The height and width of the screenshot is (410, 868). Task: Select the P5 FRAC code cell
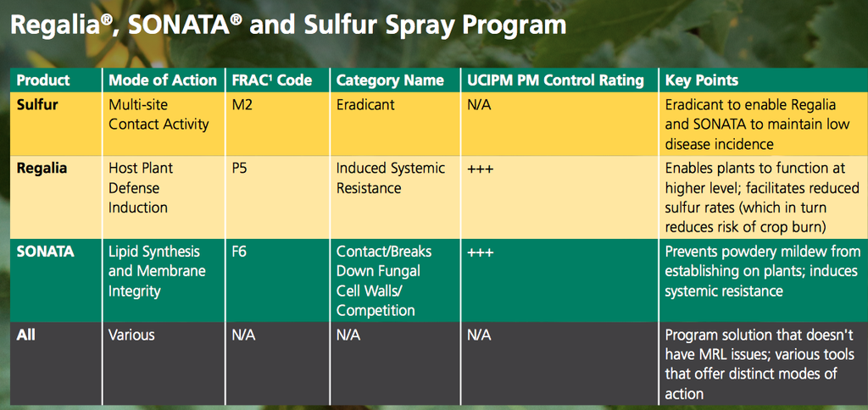pos(240,169)
